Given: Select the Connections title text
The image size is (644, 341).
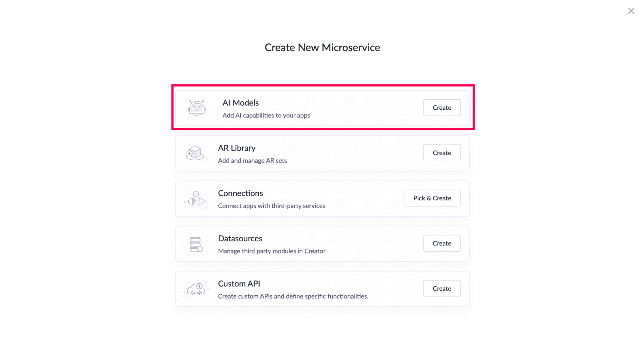Looking at the screenshot, I should pyautogui.click(x=241, y=193).
